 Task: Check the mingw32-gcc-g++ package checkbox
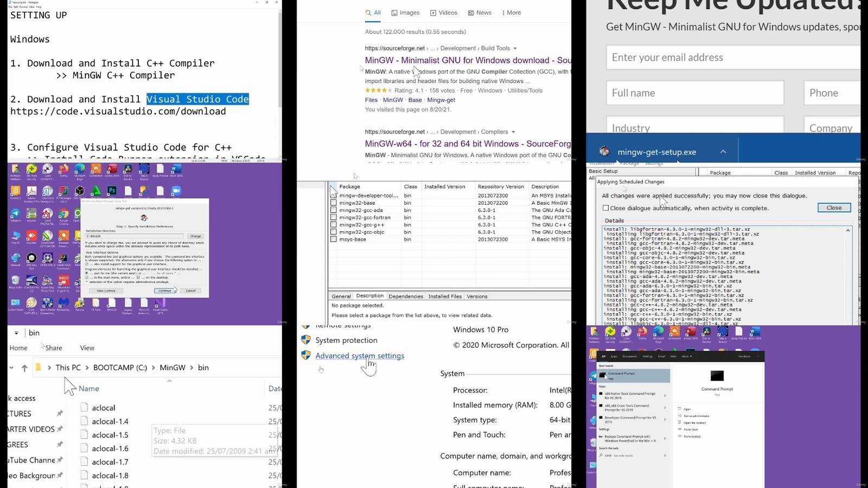[x=334, y=225]
